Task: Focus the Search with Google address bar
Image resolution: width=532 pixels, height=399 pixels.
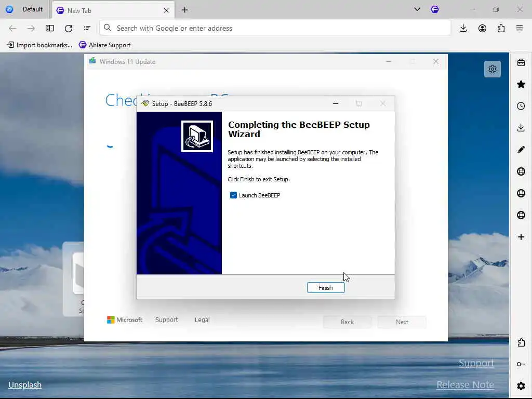Action: (x=275, y=28)
